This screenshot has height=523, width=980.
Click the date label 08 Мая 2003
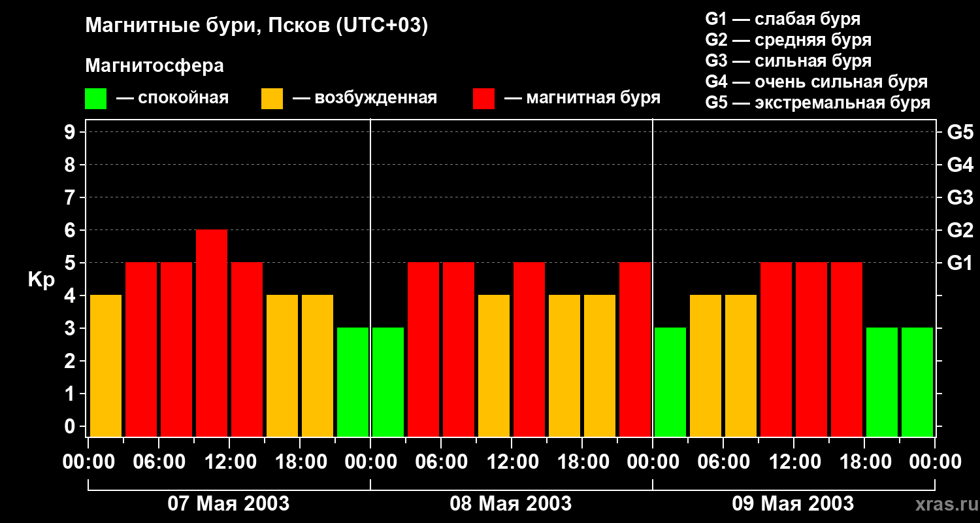tap(511, 503)
